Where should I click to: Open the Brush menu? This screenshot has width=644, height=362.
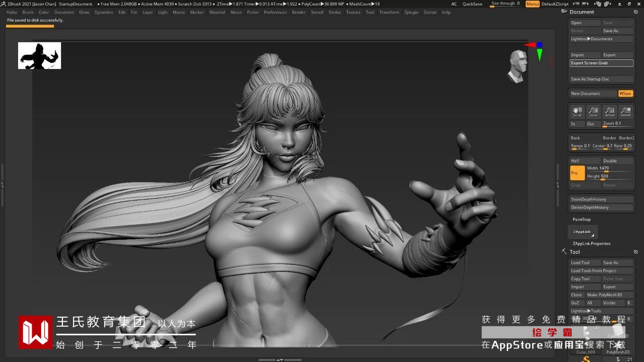(x=28, y=12)
